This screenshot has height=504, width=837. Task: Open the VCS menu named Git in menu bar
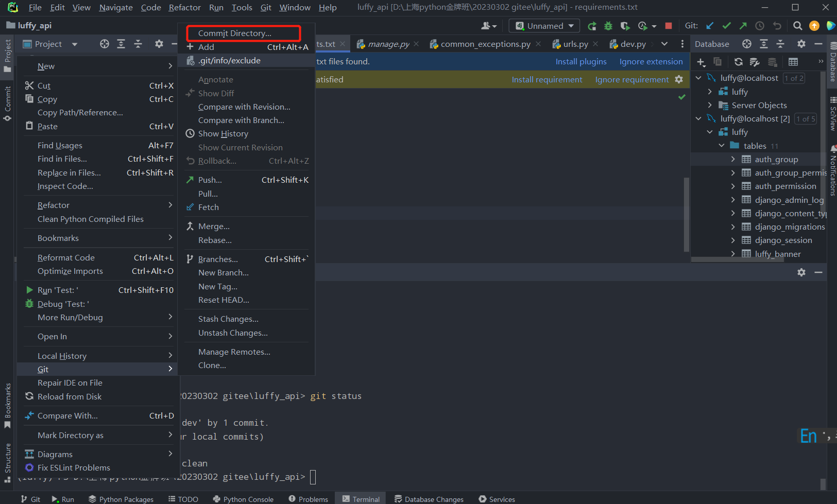266,7
